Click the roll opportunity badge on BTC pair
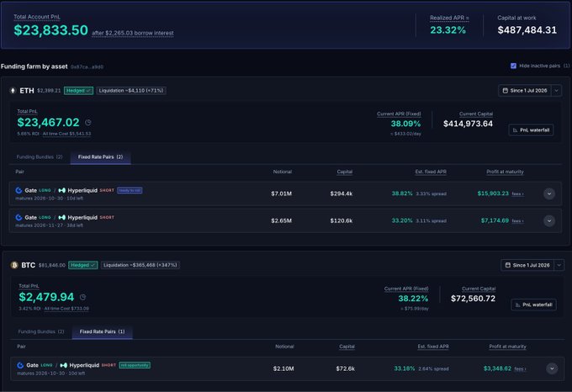572x392 pixels. (135, 365)
